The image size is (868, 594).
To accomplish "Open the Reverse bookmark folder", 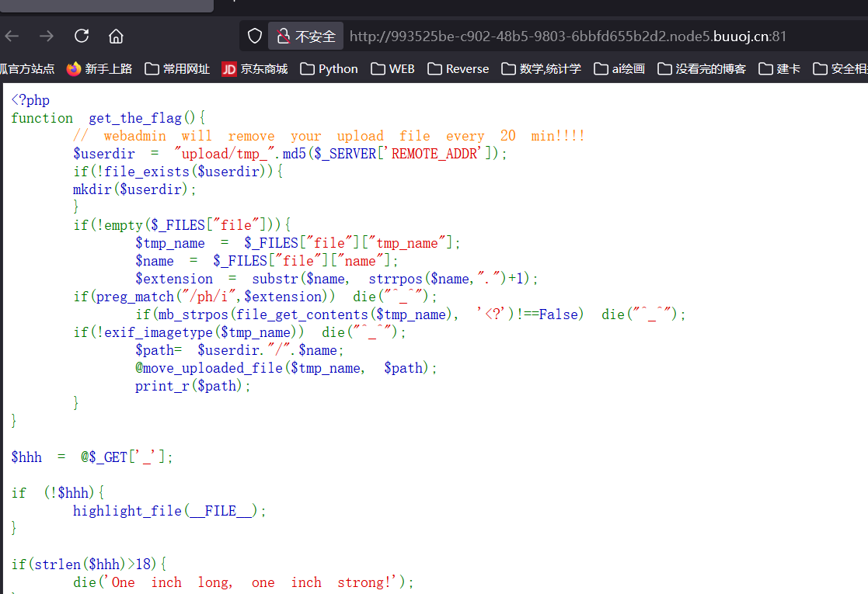I will 458,68.
